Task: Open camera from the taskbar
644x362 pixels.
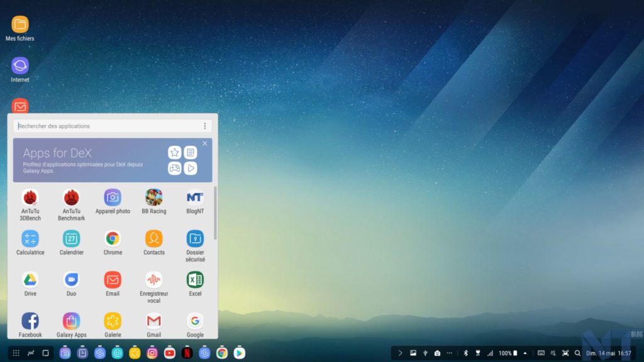Action: (x=65, y=353)
